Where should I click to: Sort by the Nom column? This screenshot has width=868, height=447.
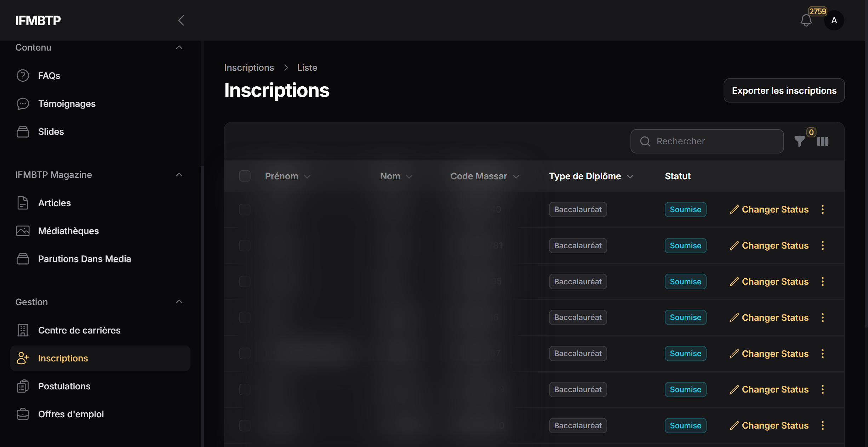(396, 176)
